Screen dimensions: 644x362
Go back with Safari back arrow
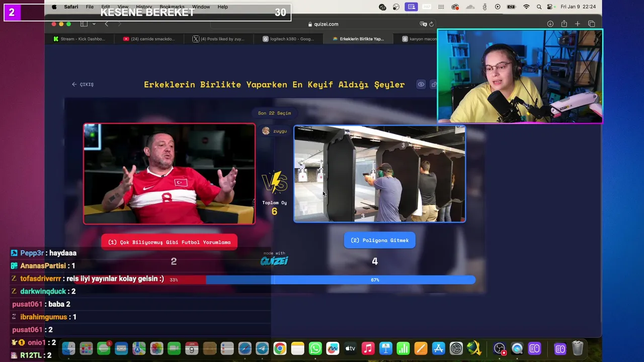[106, 24]
